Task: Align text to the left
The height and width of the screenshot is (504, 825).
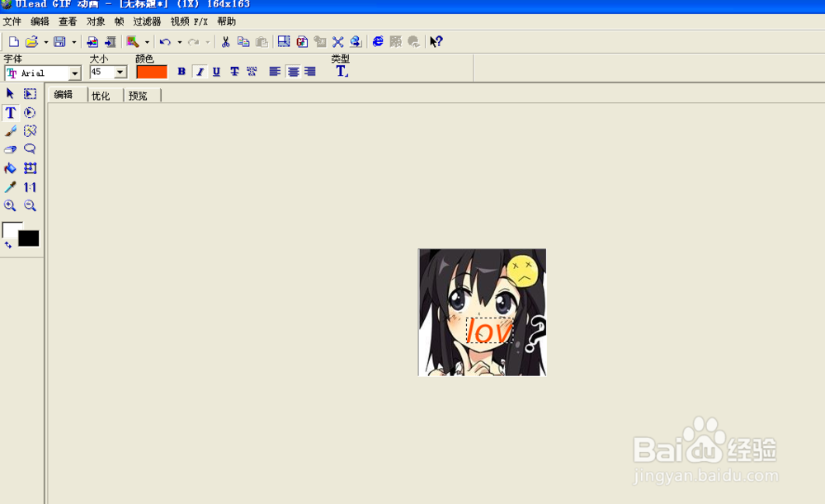Action: (x=275, y=72)
